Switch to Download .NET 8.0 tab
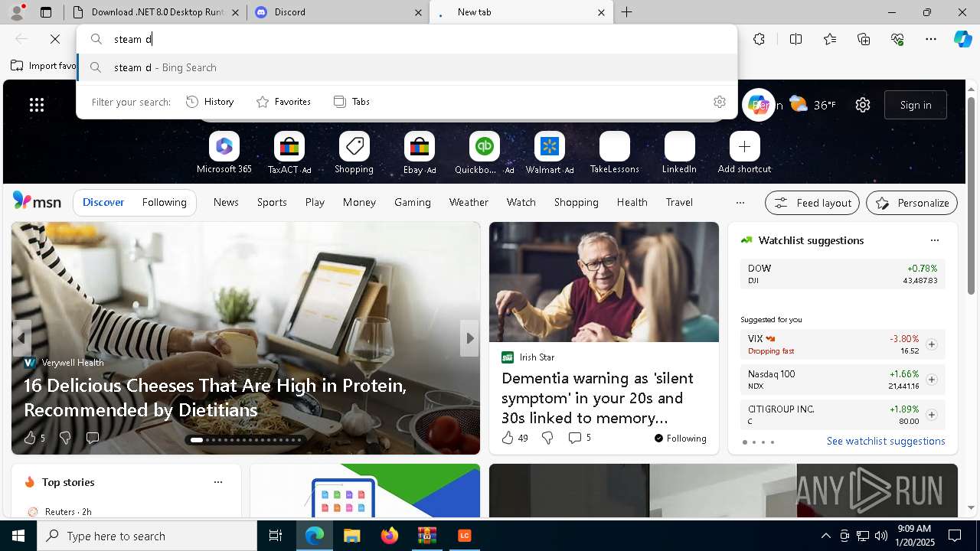 [155, 12]
